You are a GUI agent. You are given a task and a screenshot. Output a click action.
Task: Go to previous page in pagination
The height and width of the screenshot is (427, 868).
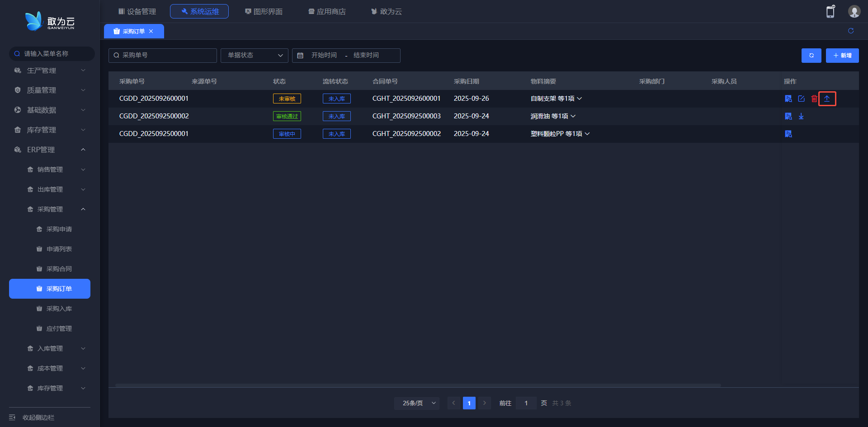point(454,403)
